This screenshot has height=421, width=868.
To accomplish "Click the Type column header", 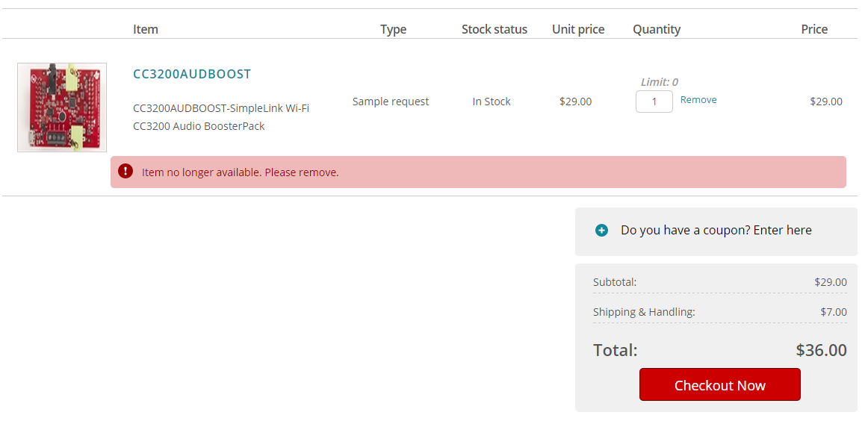I will (393, 29).
